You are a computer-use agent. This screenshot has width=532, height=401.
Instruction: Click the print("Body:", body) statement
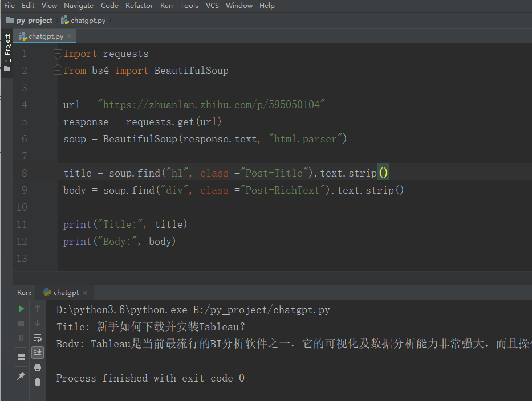119,241
